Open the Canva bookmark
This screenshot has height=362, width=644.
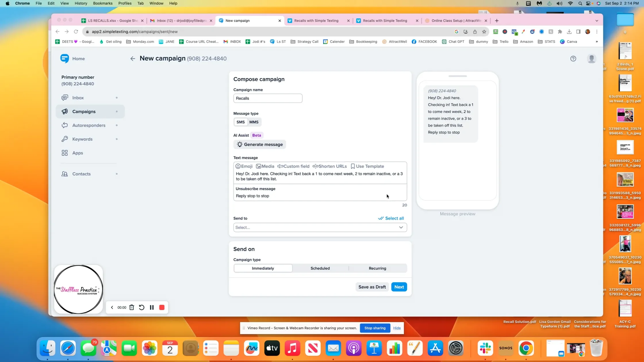pos(568,42)
